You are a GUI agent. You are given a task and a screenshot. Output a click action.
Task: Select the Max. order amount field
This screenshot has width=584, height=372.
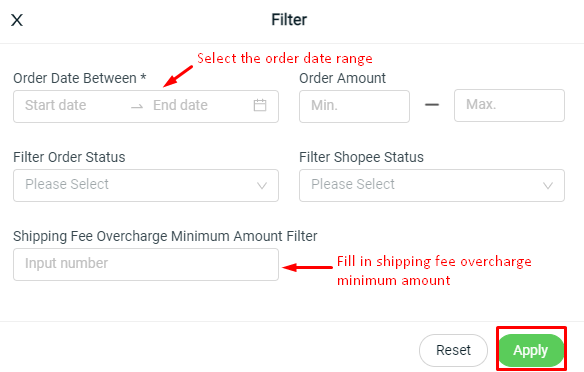pos(509,105)
